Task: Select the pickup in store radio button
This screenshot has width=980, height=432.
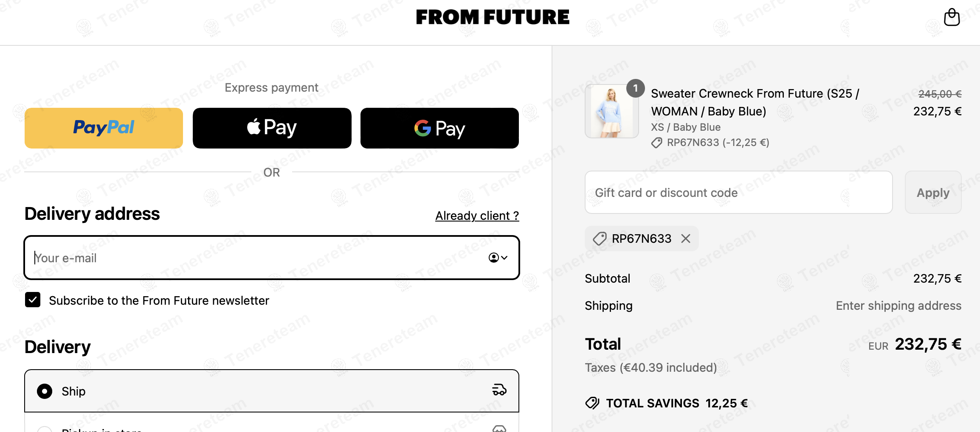Action: pyautogui.click(x=45, y=429)
